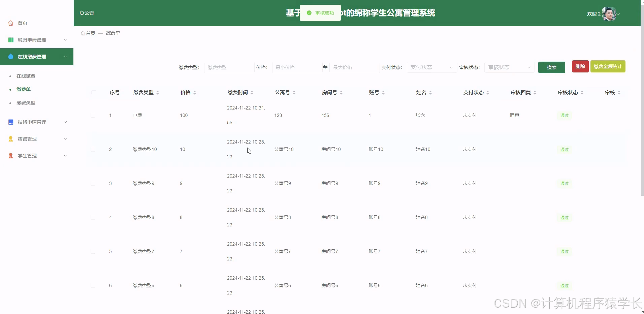644x314 pixels.
Task: Open the 公告 announcements panel
Action: [87, 12]
